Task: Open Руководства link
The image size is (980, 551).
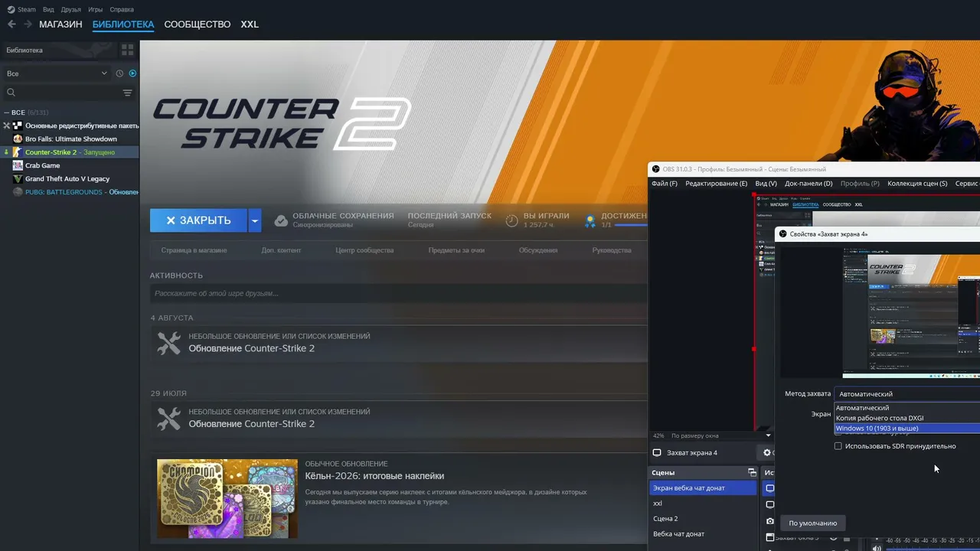Action: [612, 250]
